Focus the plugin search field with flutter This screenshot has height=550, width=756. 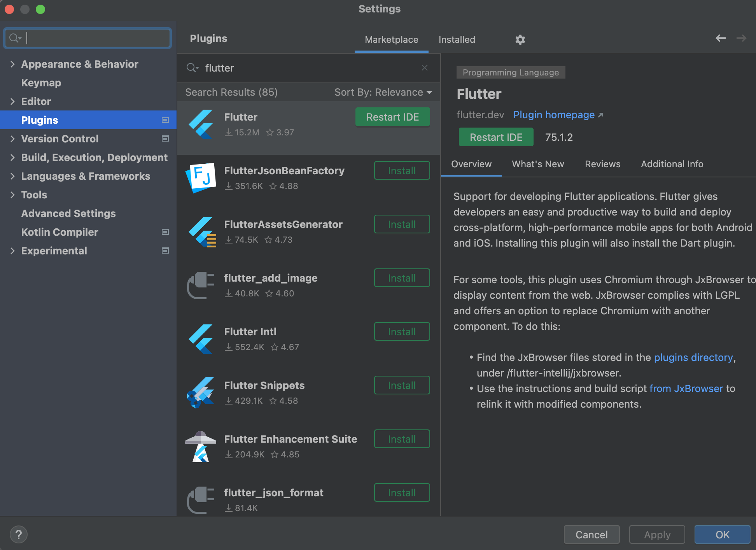point(309,68)
